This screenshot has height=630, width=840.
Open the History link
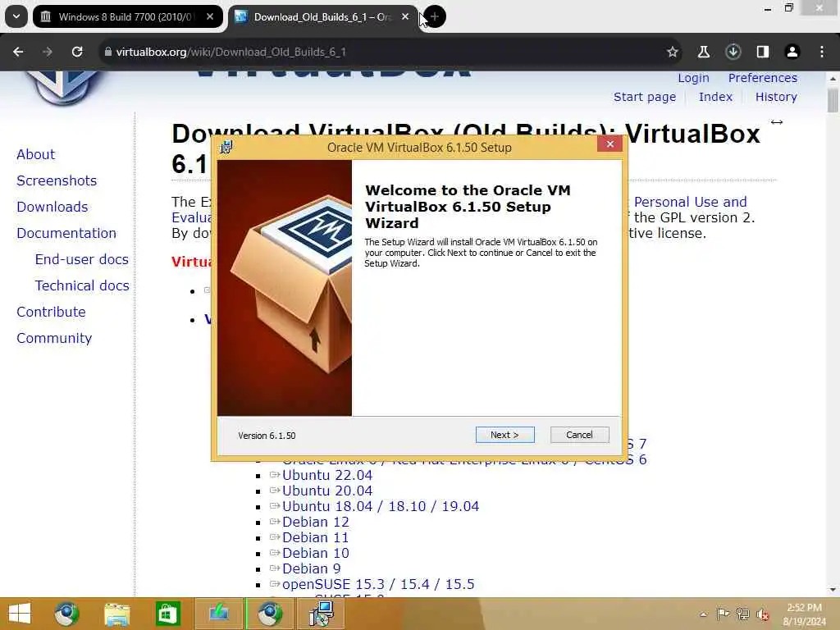(776, 97)
